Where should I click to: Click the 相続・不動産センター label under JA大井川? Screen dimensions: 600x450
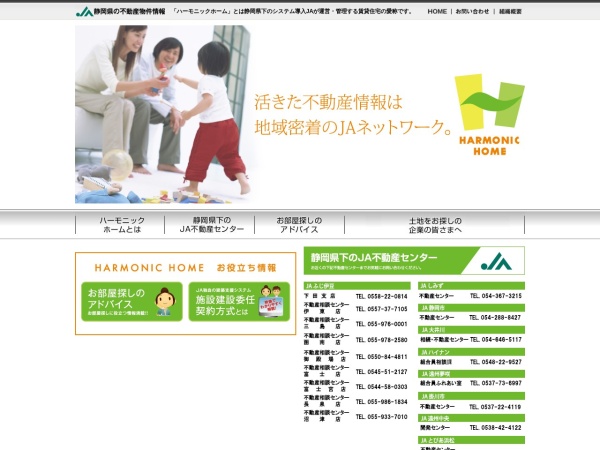click(x=444, y=340)
